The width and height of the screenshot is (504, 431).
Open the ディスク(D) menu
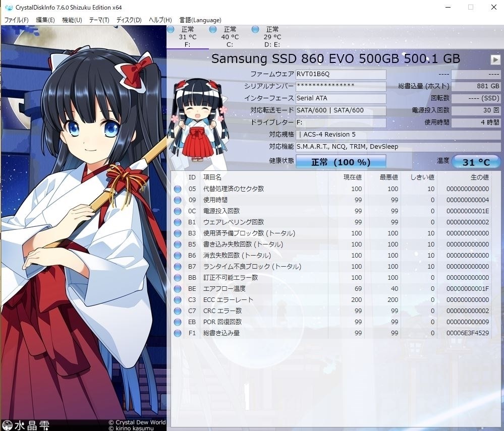click(129, 20)
